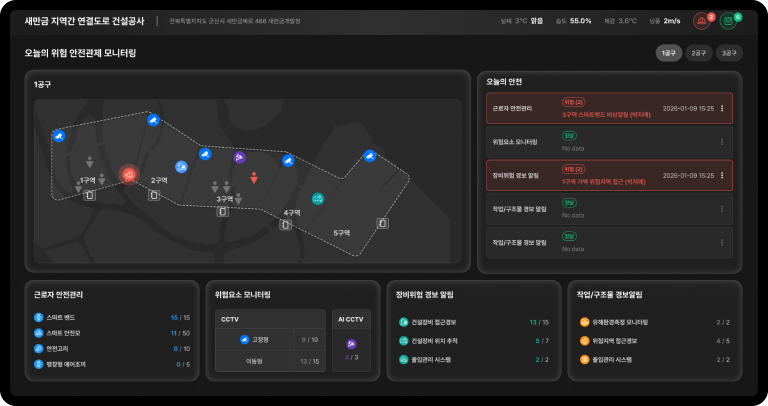768x406 pixels.
Task: Select the CCTV camera at the 1구역/2구역 top boundary
Action: click(153, 119)
